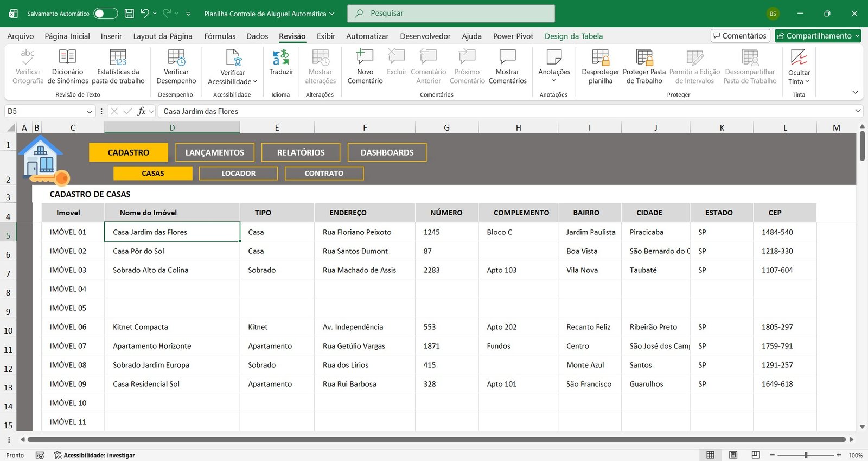Switch to Page Break Preview in status bar
The image size is (868, 461).
tap(756, 455)
